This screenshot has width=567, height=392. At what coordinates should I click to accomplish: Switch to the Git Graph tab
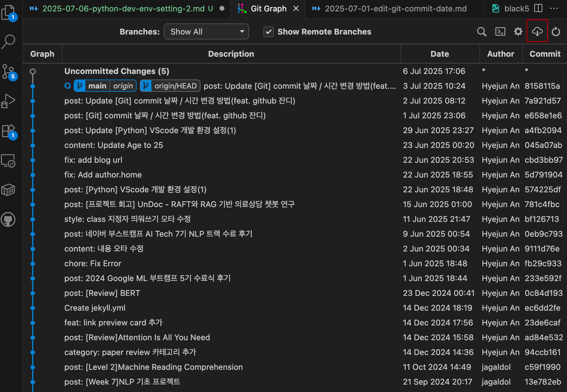(x=268, y=9)
